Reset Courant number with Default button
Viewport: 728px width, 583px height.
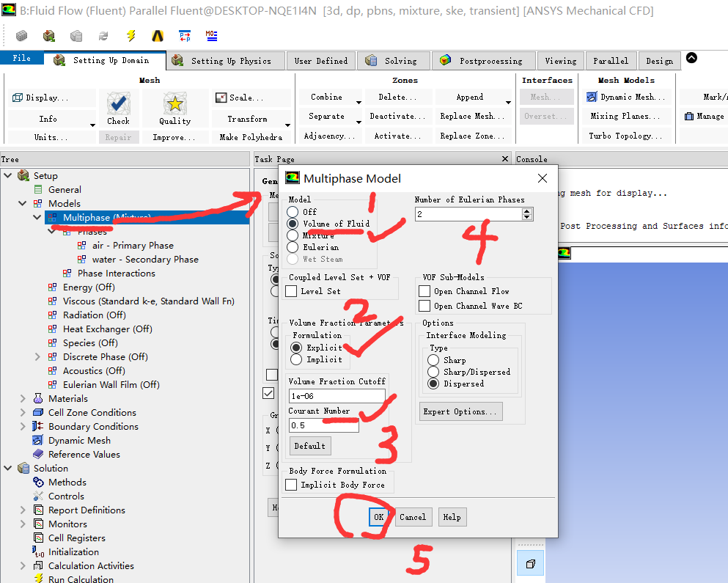310,446
